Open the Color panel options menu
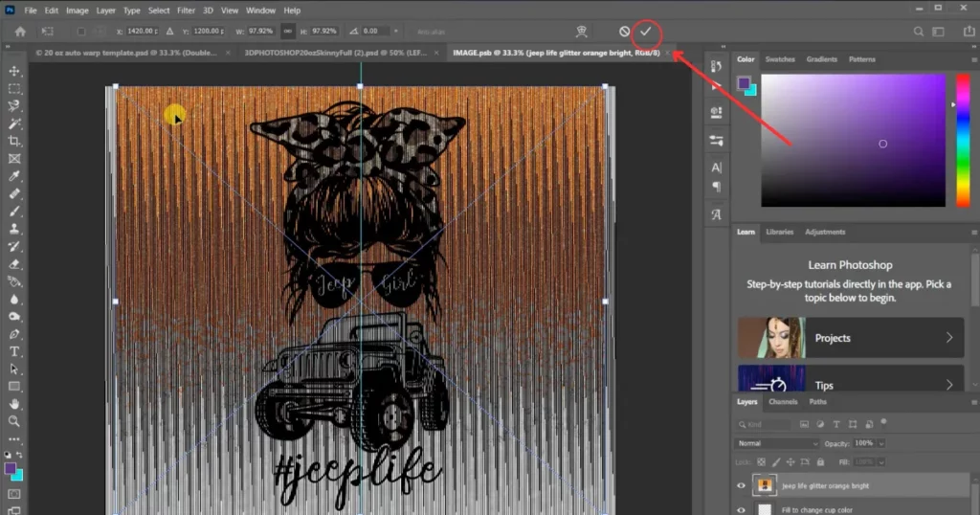Screen dimensions: 980x515 [x=973, y=60]
